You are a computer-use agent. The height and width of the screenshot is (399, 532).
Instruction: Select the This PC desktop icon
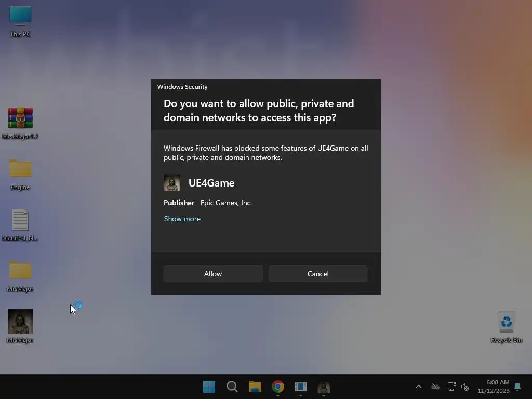[x=20, y=22]
